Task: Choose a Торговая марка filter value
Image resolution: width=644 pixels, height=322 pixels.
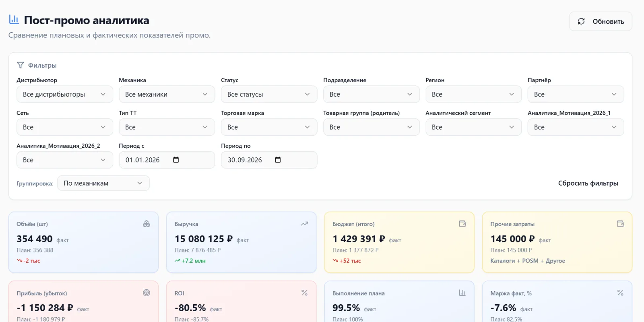Action: 269,127
